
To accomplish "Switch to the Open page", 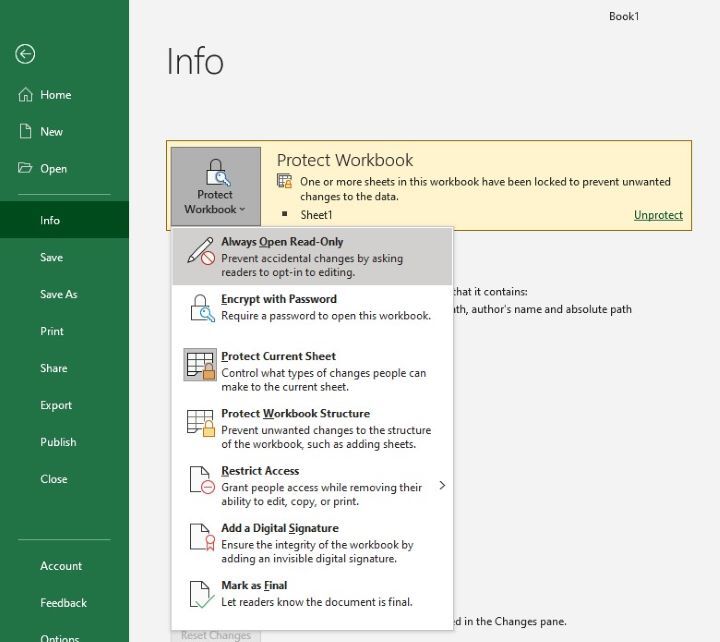I will tap(64, 169).
